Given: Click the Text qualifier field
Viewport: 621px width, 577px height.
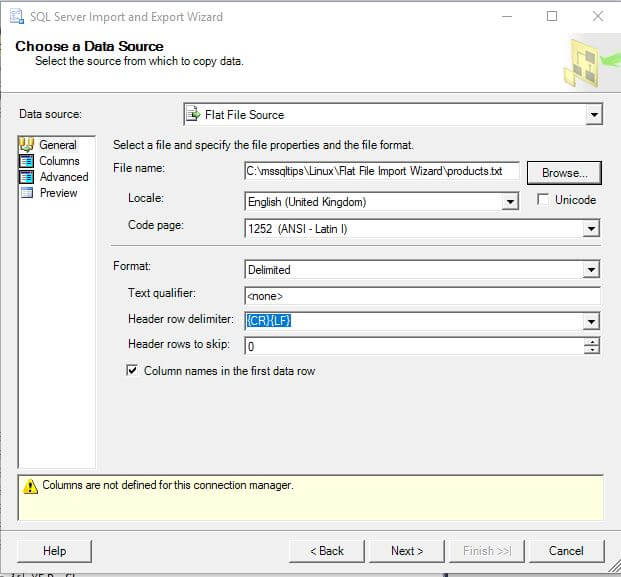Looking at the screenshot, I should [423, 296].
